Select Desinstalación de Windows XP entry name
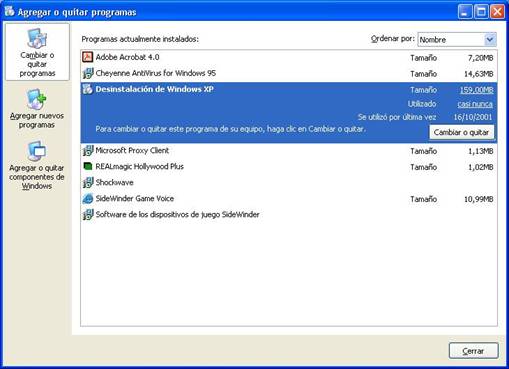Screen dimensions: 509x369 (x=154, y=89)
